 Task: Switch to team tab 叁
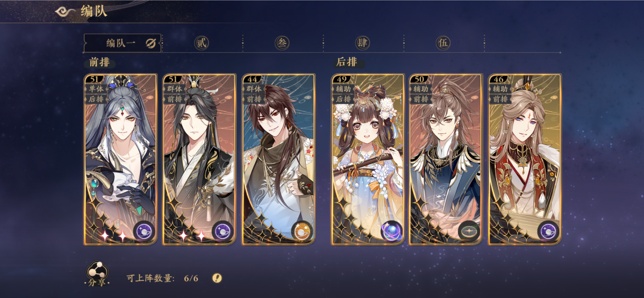[x=282, y=43]
